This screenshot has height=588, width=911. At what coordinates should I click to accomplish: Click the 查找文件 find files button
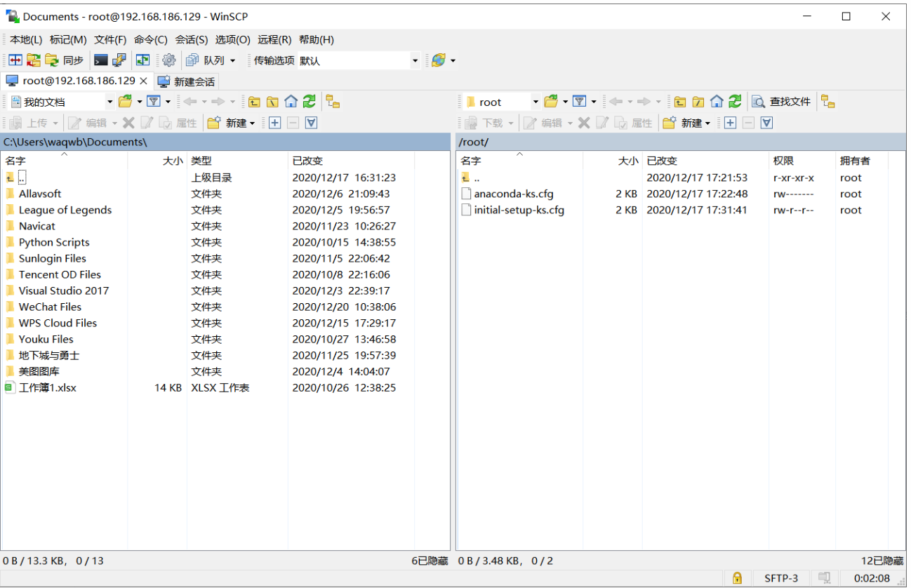[782, 102]
